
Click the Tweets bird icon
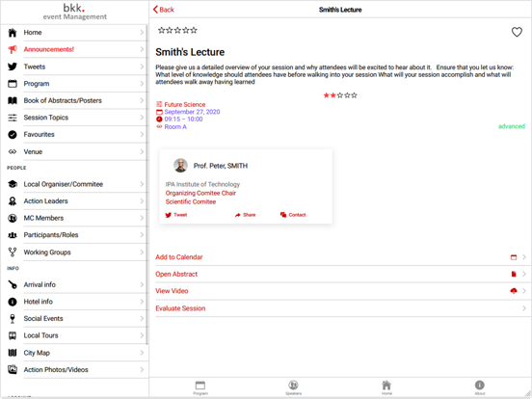(x=13, y=66)
